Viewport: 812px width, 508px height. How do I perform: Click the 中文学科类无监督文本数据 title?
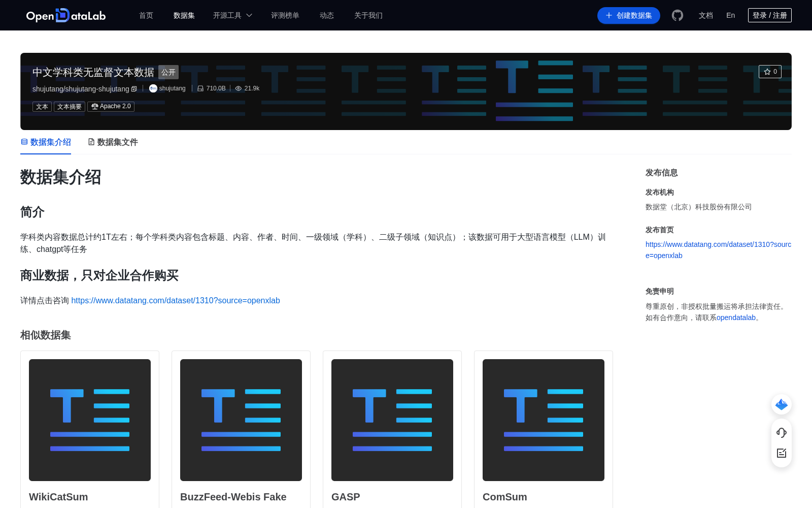[93, 72]
